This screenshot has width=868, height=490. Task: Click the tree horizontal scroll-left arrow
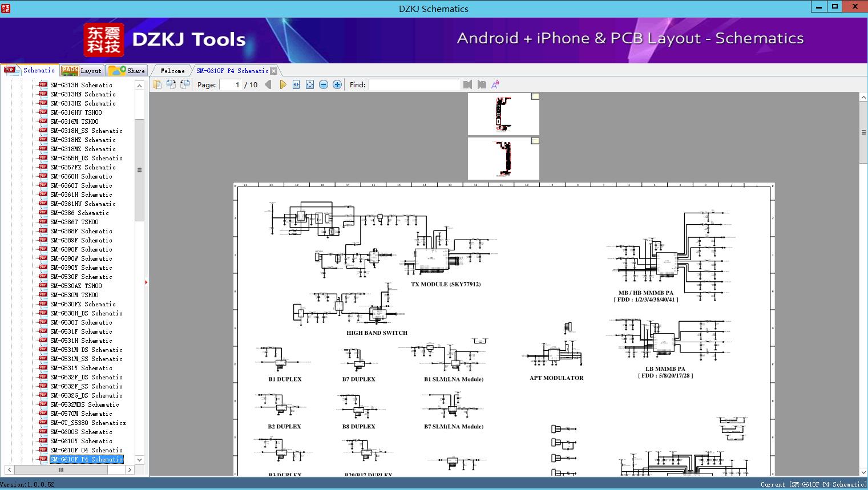pyautogui.click(x=8, y=470)
